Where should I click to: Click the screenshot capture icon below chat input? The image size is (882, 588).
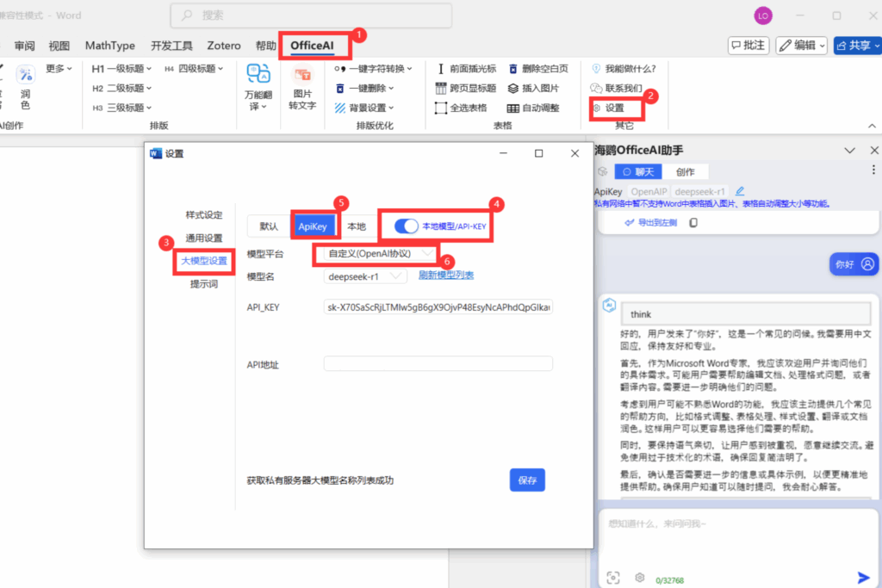tap(612, 578)
